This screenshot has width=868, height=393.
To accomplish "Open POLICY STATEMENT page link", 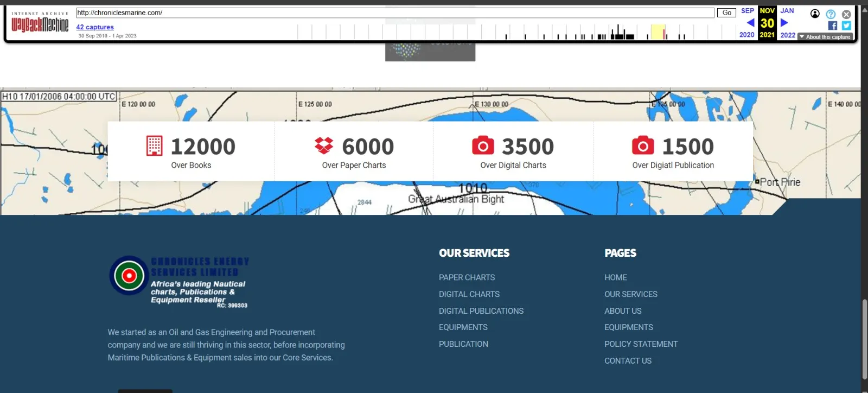I will 641,344.
